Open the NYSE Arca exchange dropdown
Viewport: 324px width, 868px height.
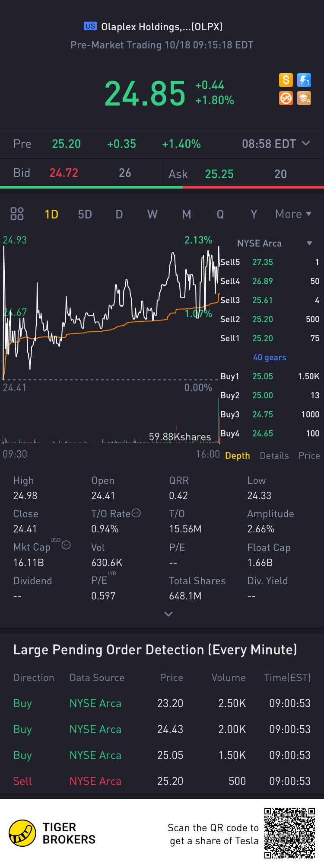[x=274, y=243]
